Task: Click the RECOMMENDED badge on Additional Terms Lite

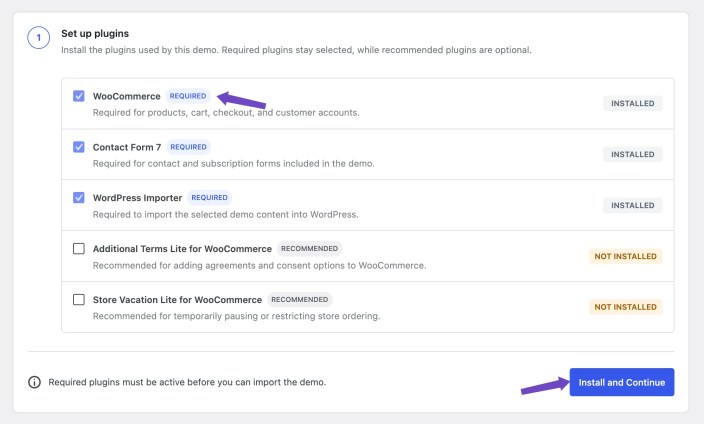Action: [309, 248]
